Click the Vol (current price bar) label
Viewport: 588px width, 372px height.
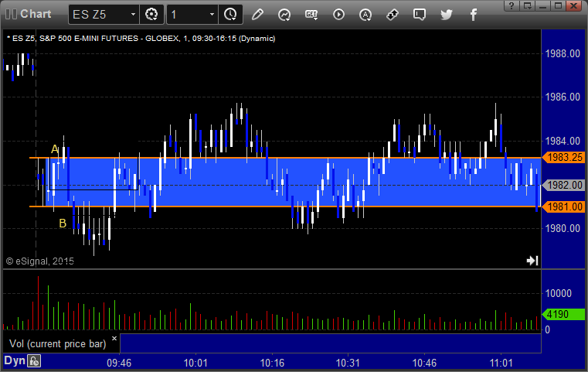58,344
